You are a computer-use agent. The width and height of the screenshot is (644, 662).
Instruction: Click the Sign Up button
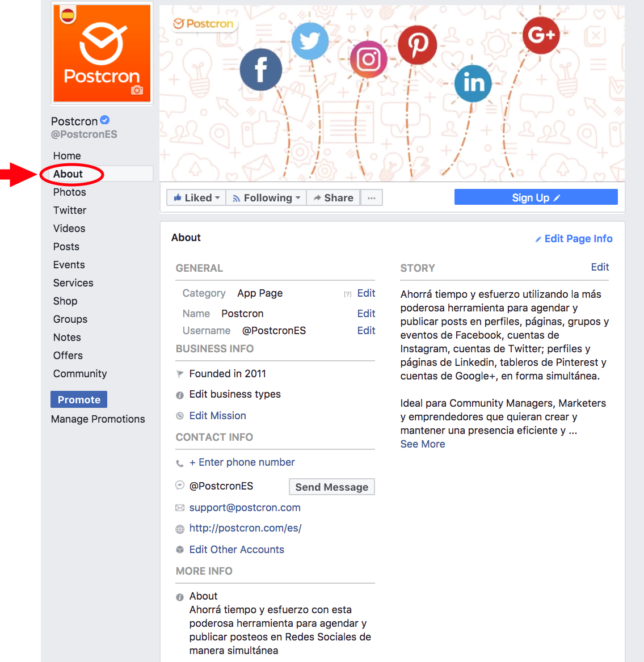click(x=536, y=197)
